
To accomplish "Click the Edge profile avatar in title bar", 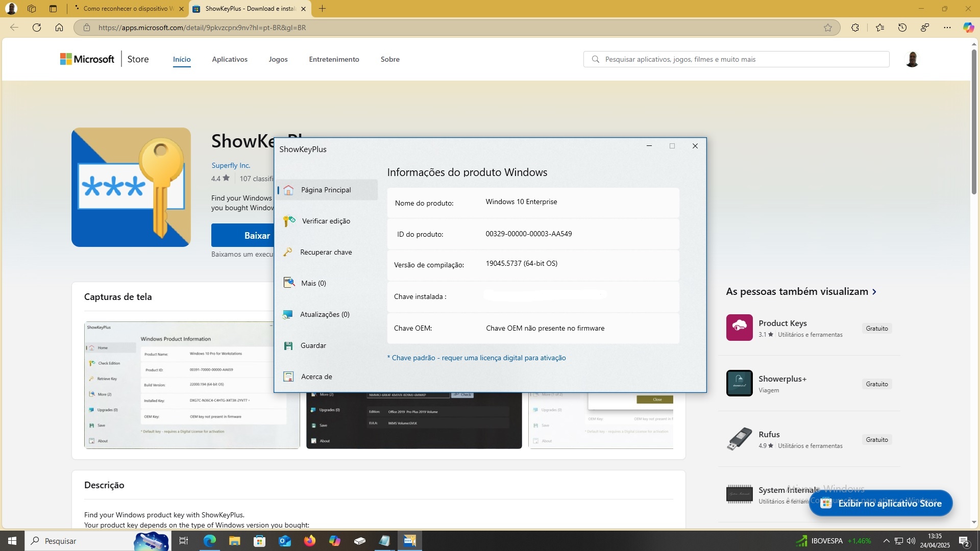I will (x=11, y=9).
